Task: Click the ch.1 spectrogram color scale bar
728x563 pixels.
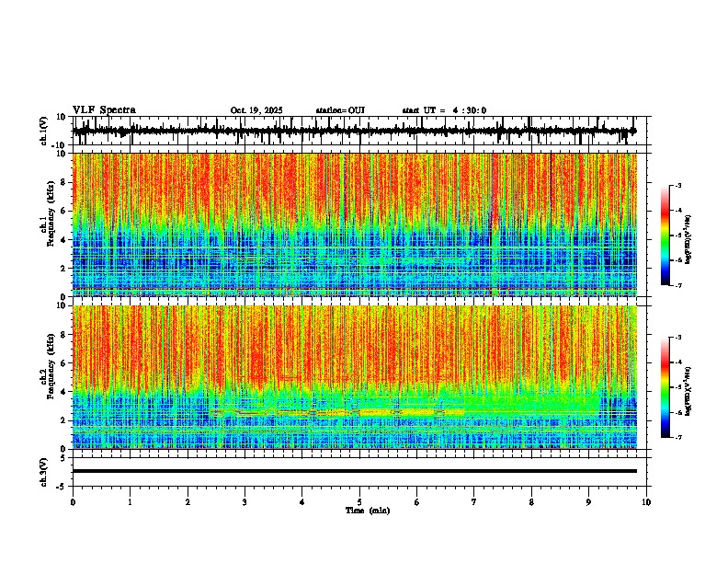Action: point(665,236)
